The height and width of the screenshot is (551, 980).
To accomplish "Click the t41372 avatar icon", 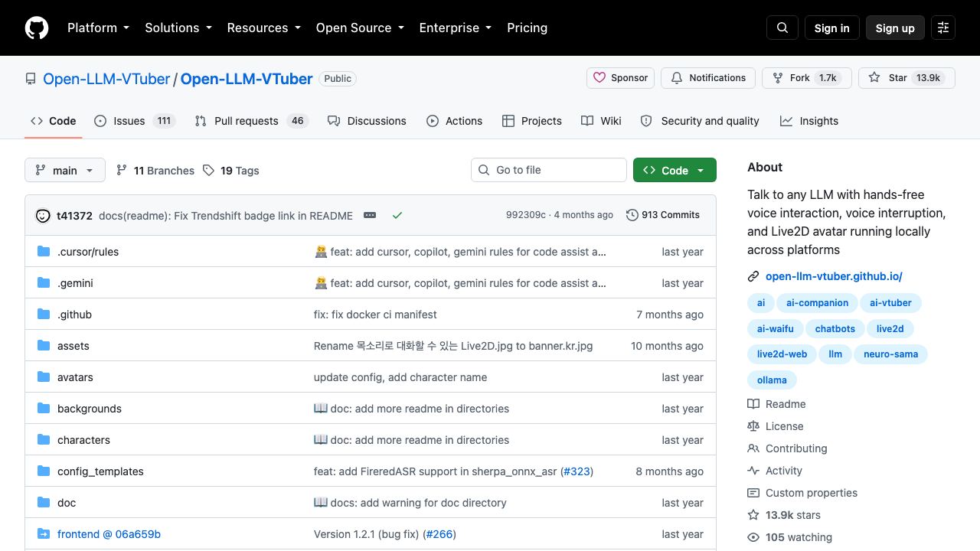I will [43, 216].
